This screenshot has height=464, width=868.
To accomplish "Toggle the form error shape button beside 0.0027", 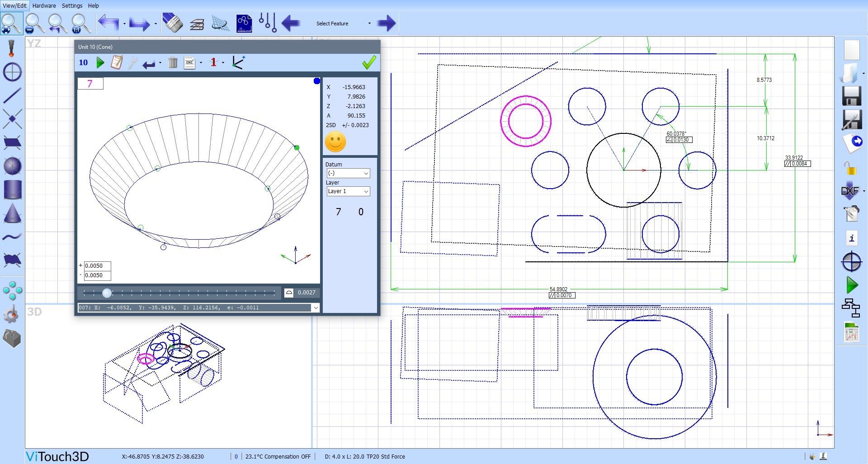I will click(289, 293).
